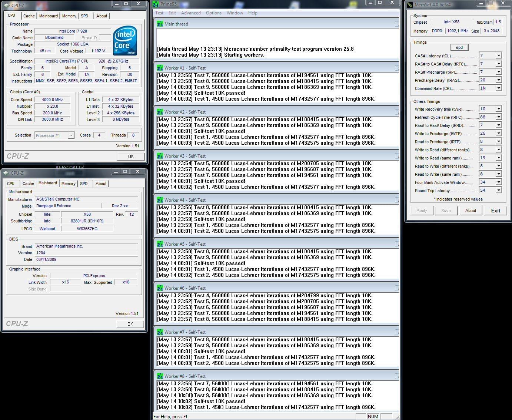Screen dimensions: 512x420
Task: Expand the Round Trip Latency dropdown
Action: pos(499,190)
